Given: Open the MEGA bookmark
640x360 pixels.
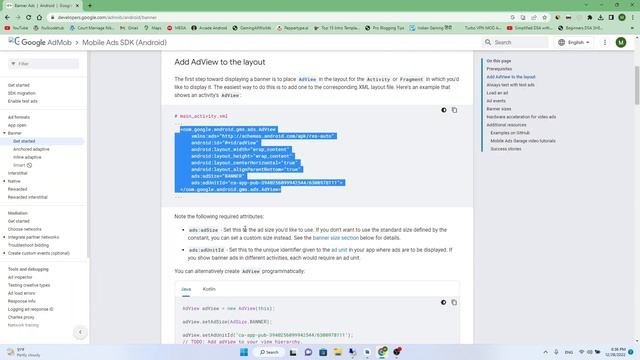Looking at the screenshot, I should (x=176, y=28).
